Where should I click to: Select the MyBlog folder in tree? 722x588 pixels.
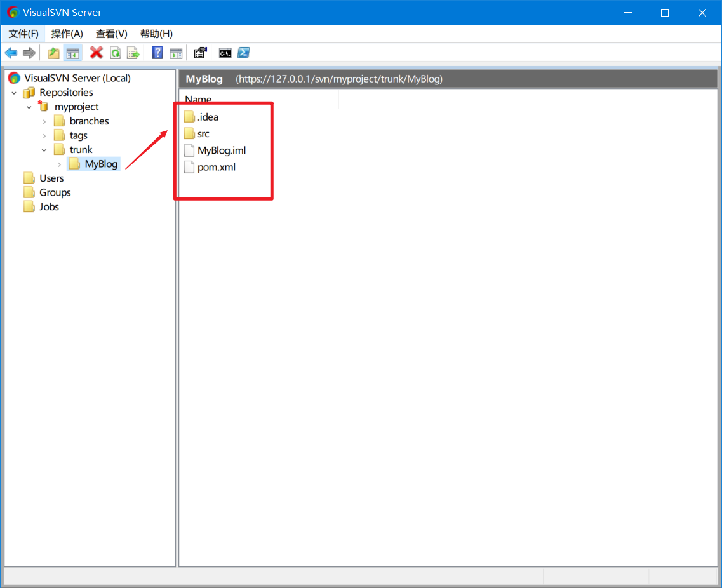[x=101, y=164]
